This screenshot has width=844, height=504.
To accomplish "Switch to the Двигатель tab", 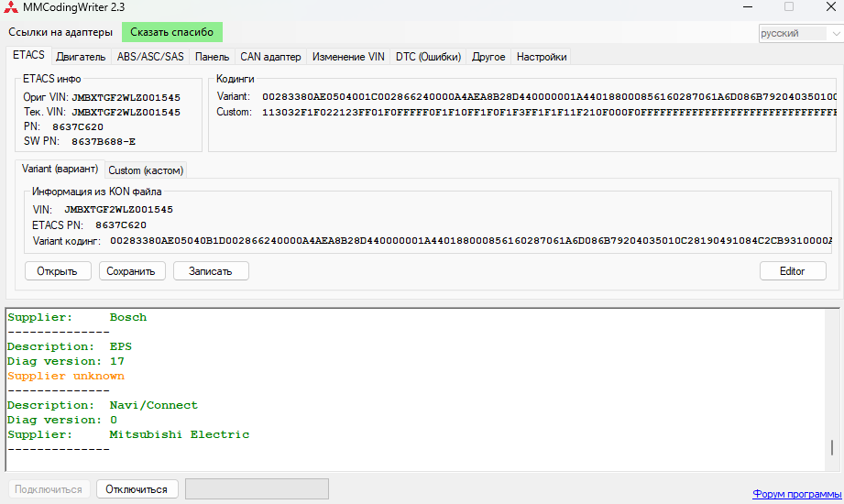I will click(x=81, y=57).
